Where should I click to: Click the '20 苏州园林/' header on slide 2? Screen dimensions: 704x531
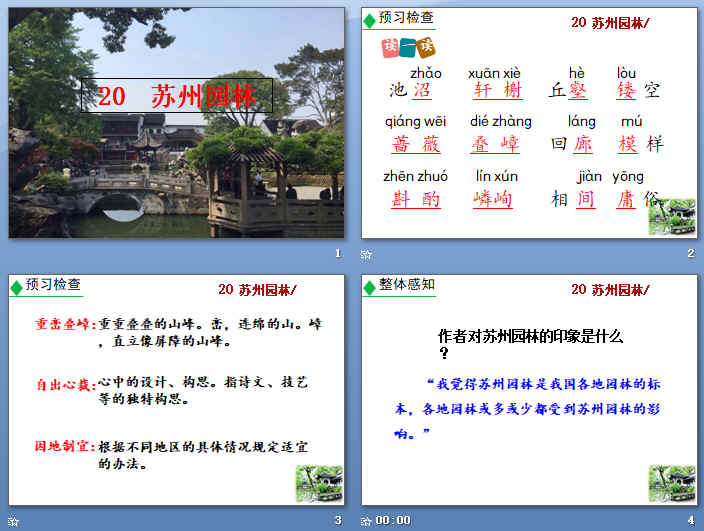(610, 23)
